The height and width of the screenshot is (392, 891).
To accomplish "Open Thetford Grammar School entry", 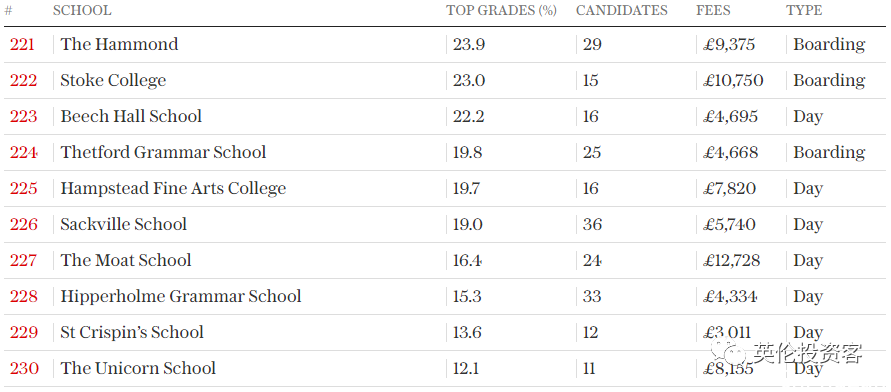I will click(x=163, y=152).
